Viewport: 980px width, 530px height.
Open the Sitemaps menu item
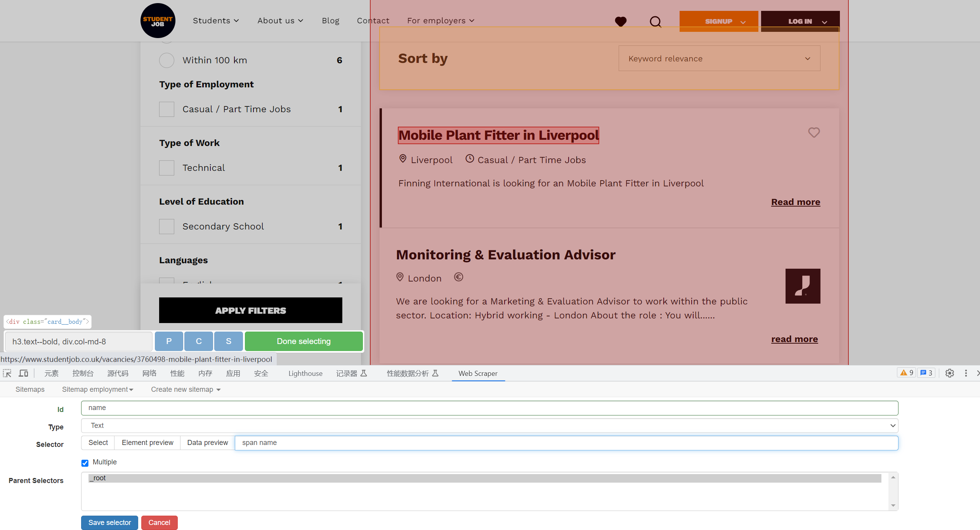[30, 389]
